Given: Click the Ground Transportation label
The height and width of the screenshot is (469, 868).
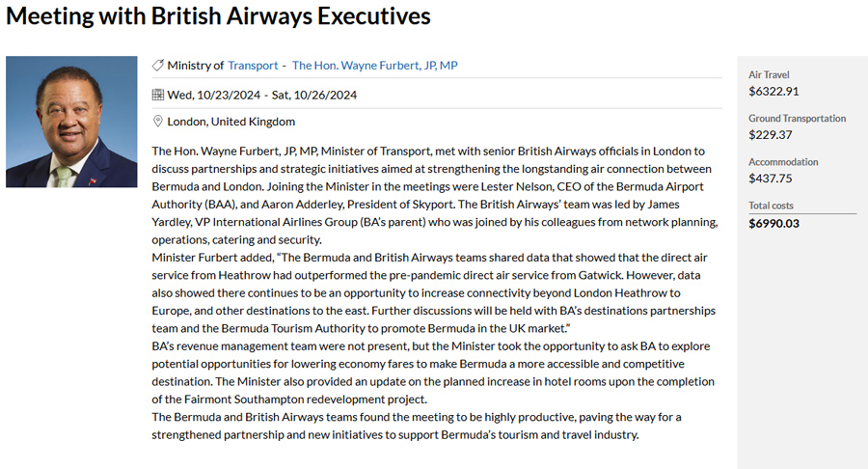Looking at the screenshot, I should tap(797, 119).
